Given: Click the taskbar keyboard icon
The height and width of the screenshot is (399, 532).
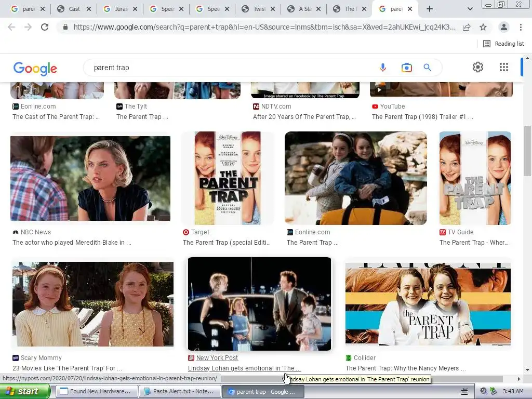Looking at the screenshot, I should pyautogui.click(x=464, y=392).
